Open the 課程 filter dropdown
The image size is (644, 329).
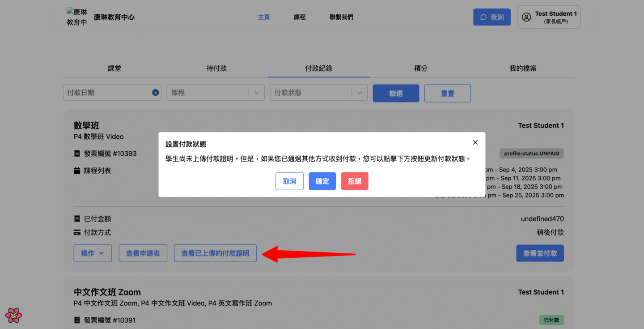(x=256, y=93)
